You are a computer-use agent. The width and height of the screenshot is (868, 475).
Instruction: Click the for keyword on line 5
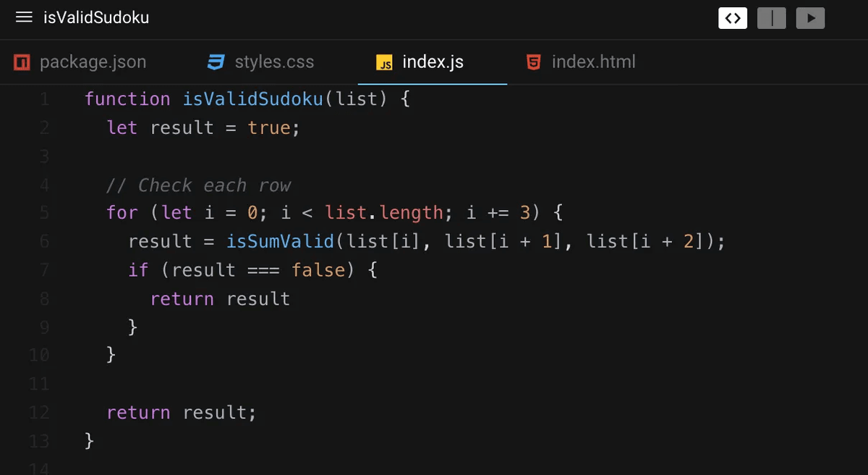(122, 213)
